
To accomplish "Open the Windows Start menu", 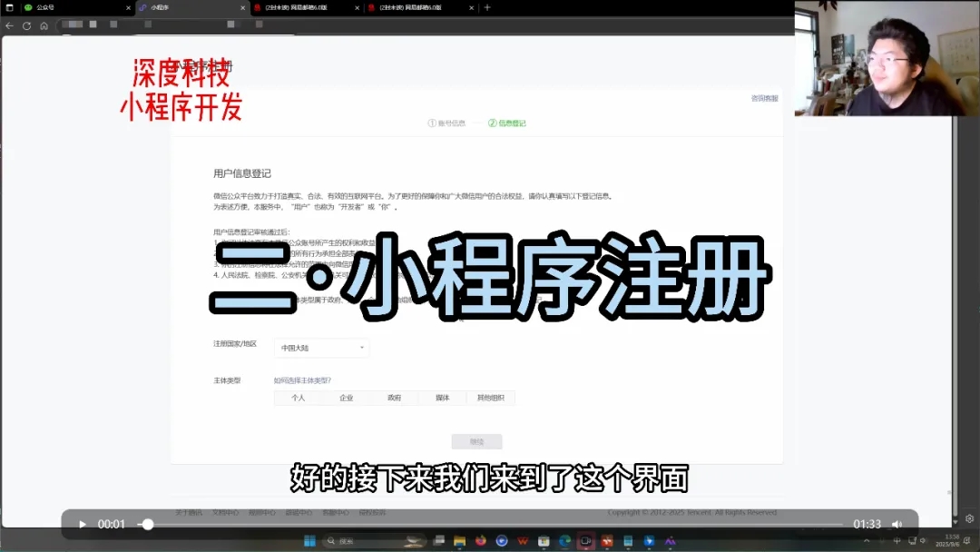I will (311, 539).
